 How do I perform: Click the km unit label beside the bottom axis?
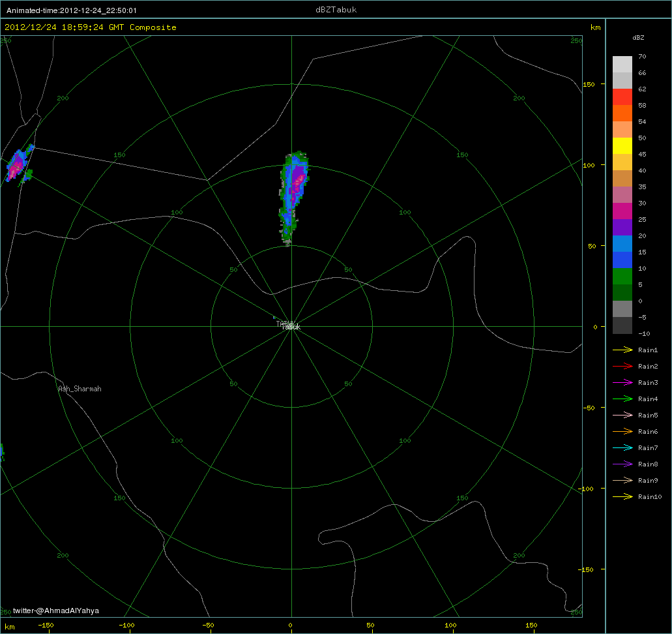(9, 627)
